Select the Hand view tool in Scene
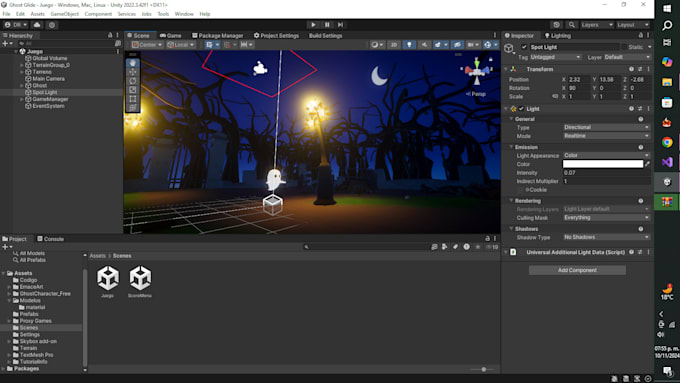This screenshot has width=680, height=383. (133, 63)
